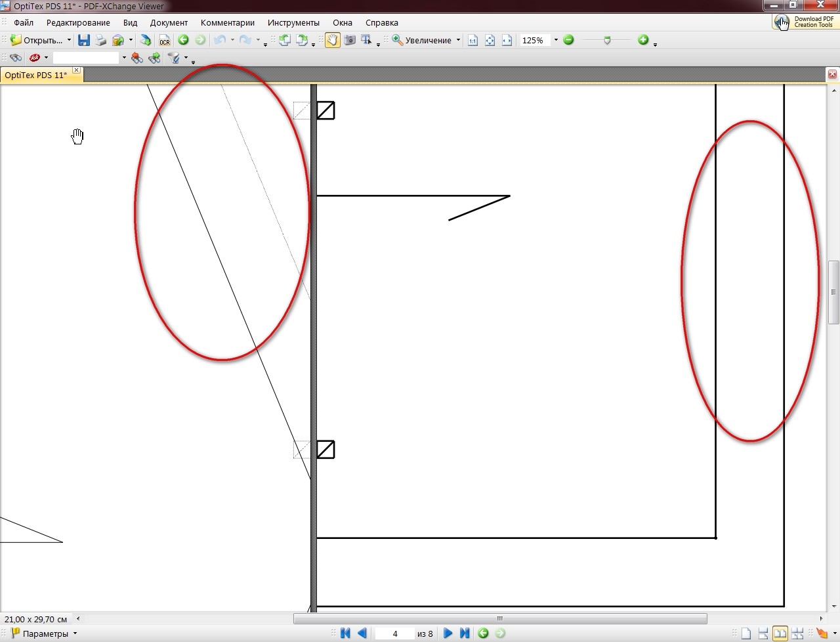The image size is (840, 642).
Task: Open the Файл menu
Action: (24, 22)
